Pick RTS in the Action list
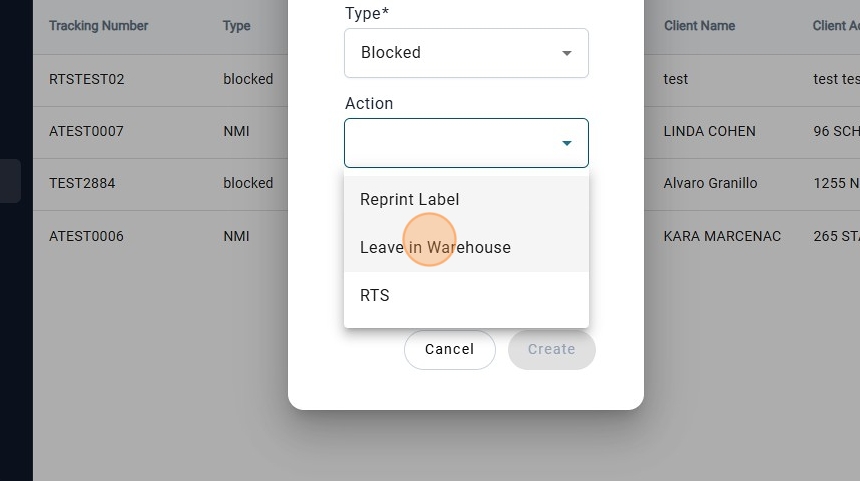The height and width of the screenshot is (481, 860). [375, 296]
